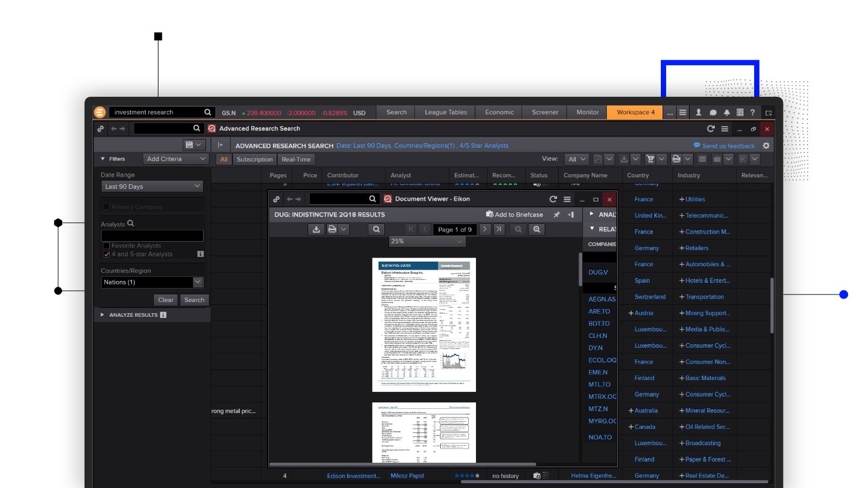The width and height of the screenshot is (868, 488).
Task: Open the main hamburger menu beside Workspace 4
Action: pyautogui.click(x=683, y=113)
